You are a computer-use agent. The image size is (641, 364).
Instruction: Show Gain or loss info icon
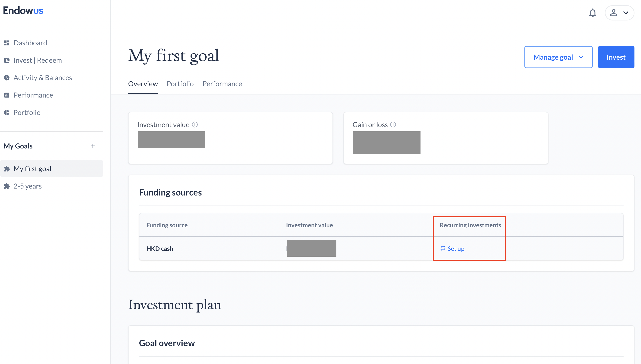(393, 125)
